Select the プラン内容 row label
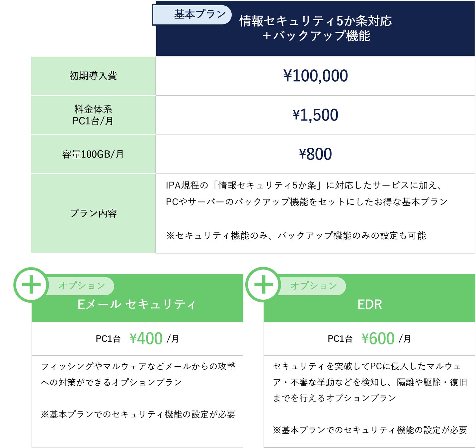The height and width of the screenshot is (448, 476). tap(93, 213)
